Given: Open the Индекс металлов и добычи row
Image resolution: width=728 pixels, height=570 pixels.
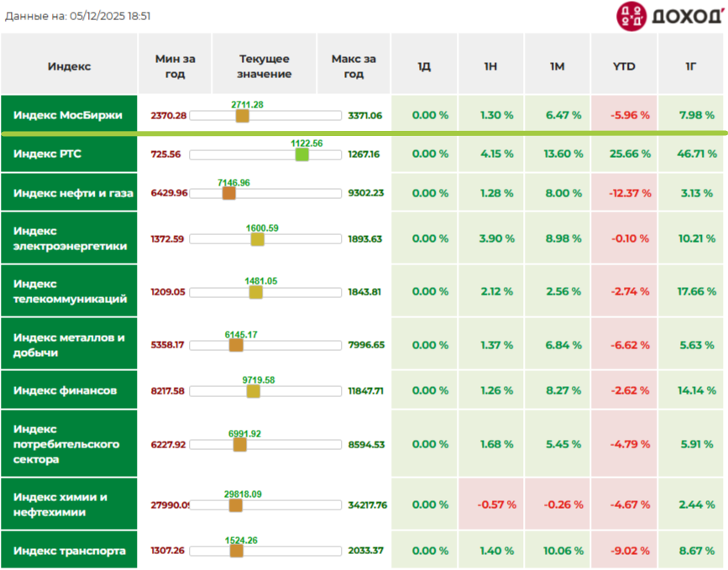Looking at the screenshot, I should [69, 344].
